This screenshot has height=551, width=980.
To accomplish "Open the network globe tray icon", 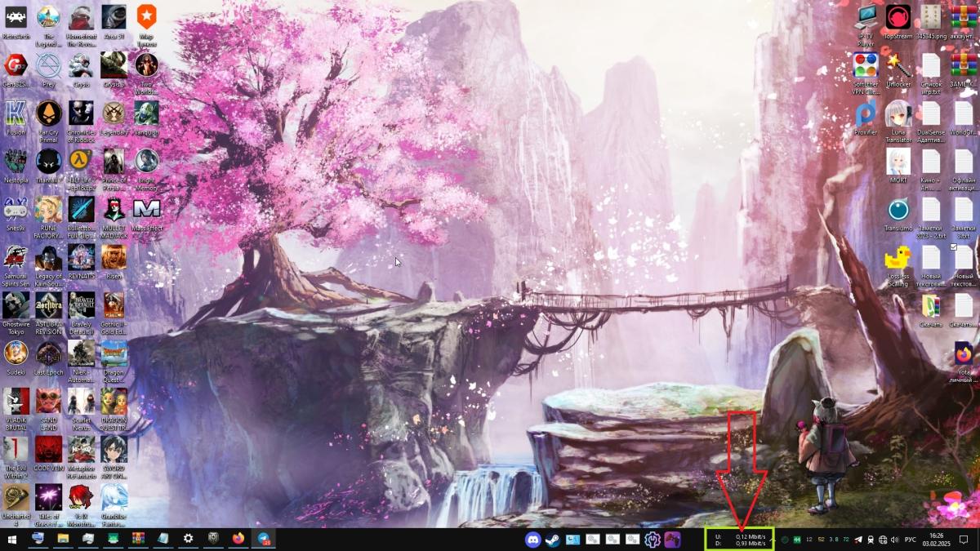I will click(883, 540).
